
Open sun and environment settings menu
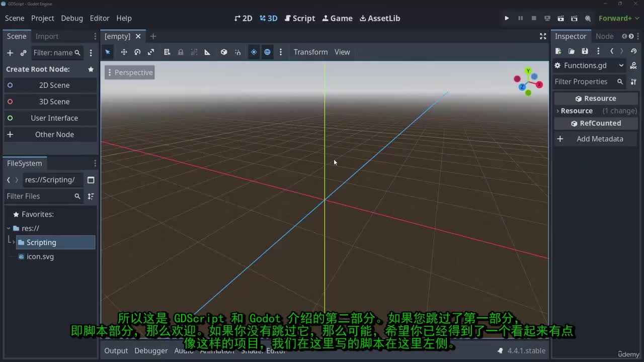281,52
